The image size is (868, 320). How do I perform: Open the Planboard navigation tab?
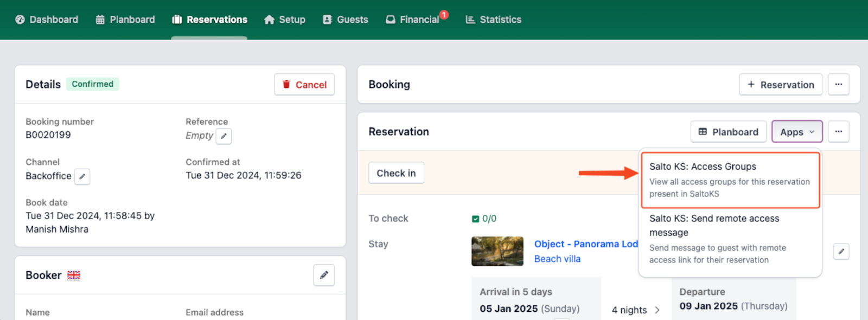pyautogui.click(x=125, y=20)
